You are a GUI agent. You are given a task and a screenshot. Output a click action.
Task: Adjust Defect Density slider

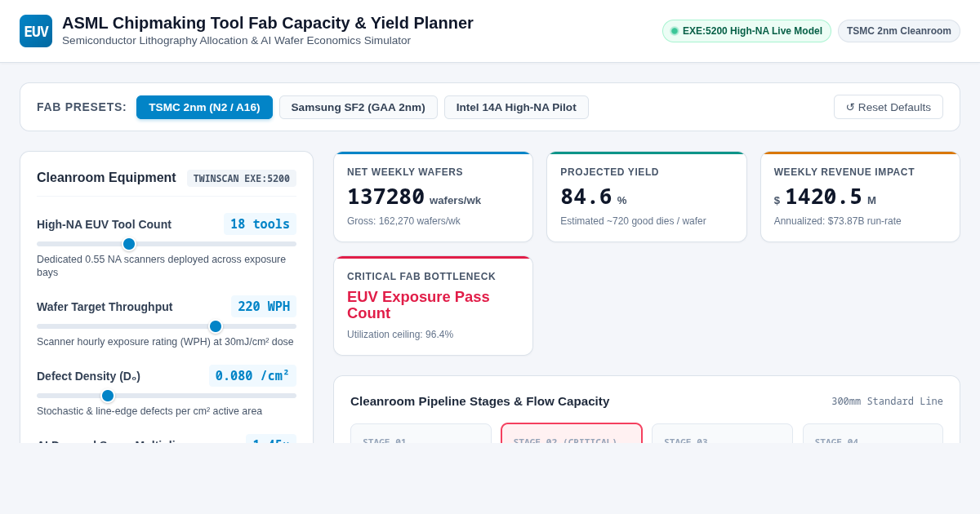[x=167, y=396]
